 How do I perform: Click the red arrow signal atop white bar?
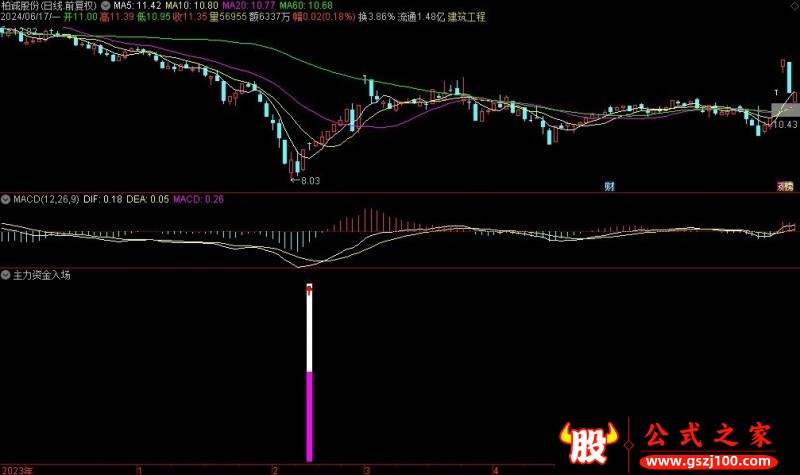click(309, 291)
